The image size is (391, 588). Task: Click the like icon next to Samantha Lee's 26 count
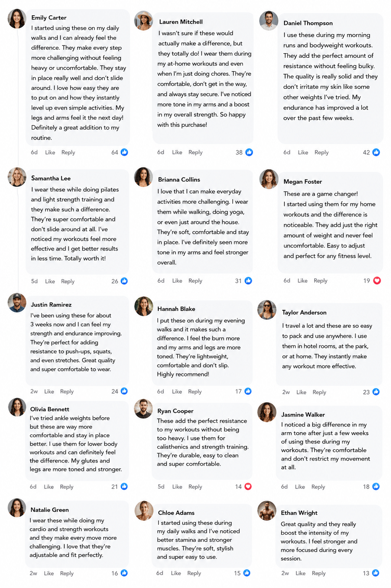tap(124, 281)
